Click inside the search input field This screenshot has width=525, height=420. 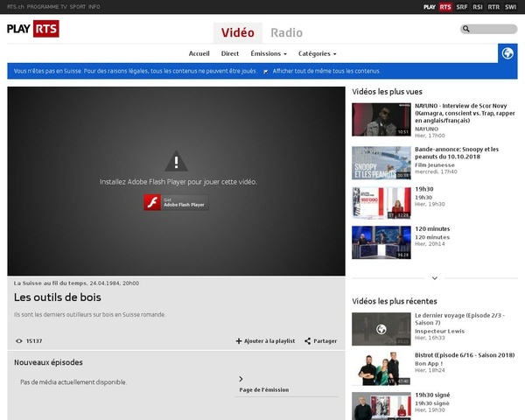click(x=493, y=29)
